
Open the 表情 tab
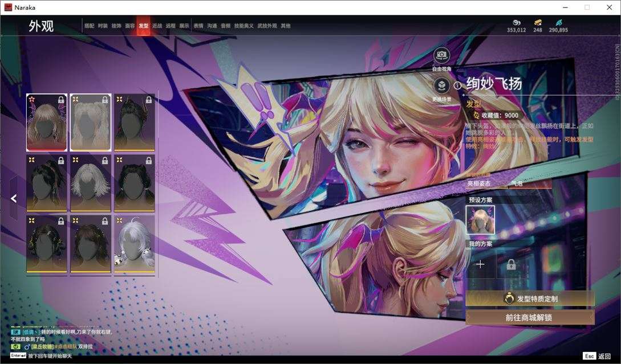[198, 26]
